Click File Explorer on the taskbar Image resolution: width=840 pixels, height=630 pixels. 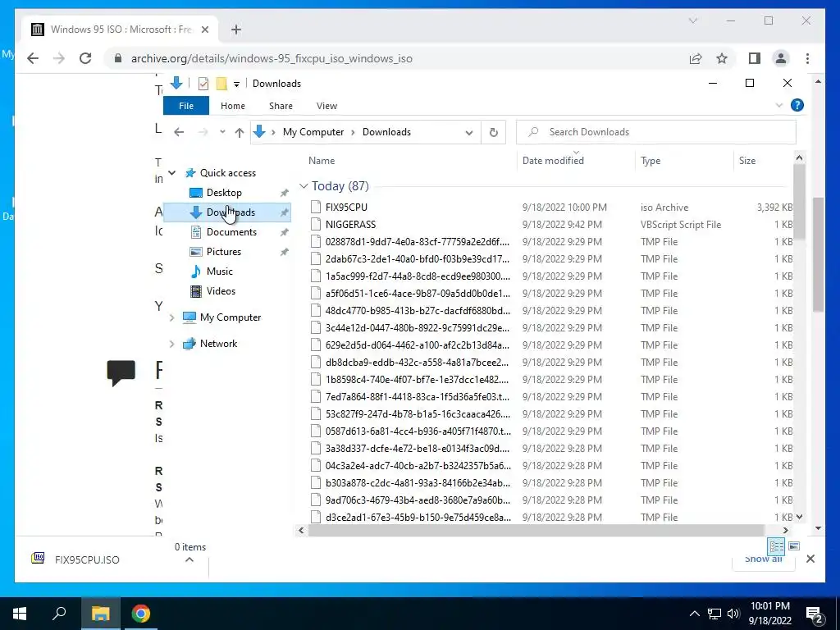coord(100,614)
